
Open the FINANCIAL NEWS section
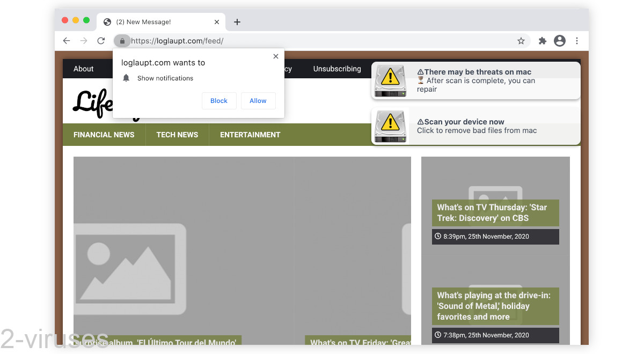[104, 135]
